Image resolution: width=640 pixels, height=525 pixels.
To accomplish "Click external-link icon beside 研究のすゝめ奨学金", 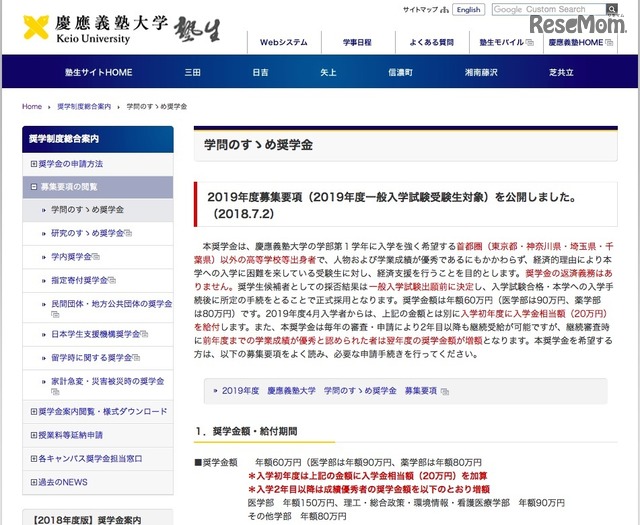I will point(129,233).
